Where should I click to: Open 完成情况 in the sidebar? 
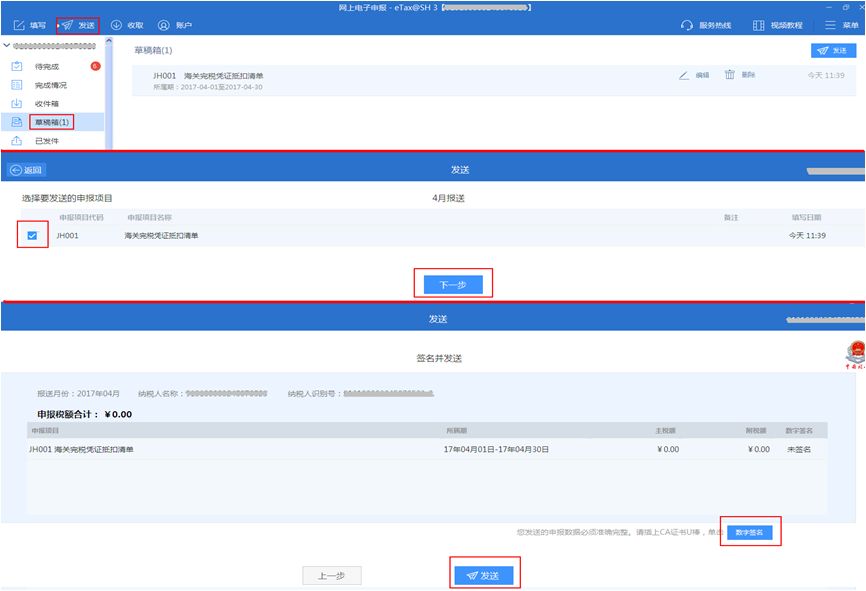(52, 84)
